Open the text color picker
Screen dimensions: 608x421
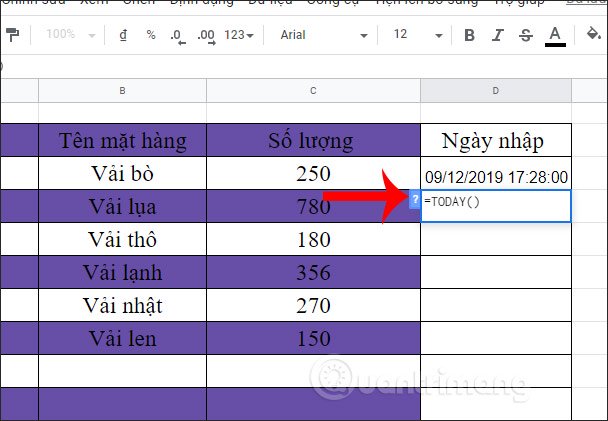point(555,36)
